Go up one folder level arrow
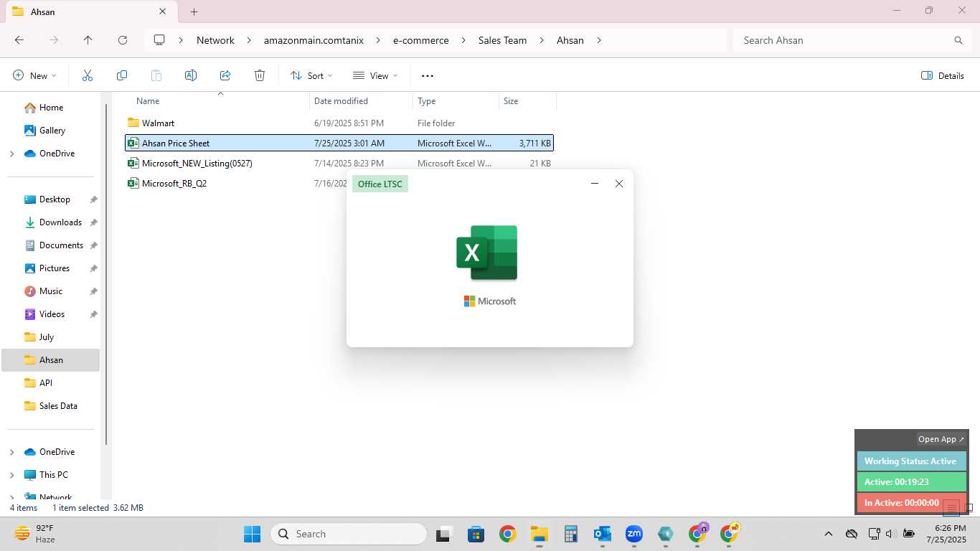 click(x=88, y=40)
